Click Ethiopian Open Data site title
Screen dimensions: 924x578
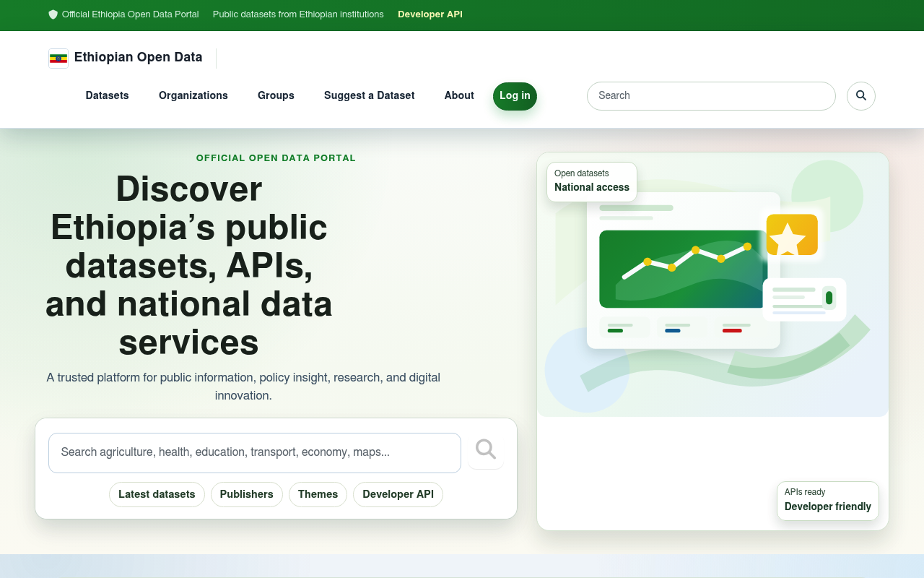(x=139, y=57)
